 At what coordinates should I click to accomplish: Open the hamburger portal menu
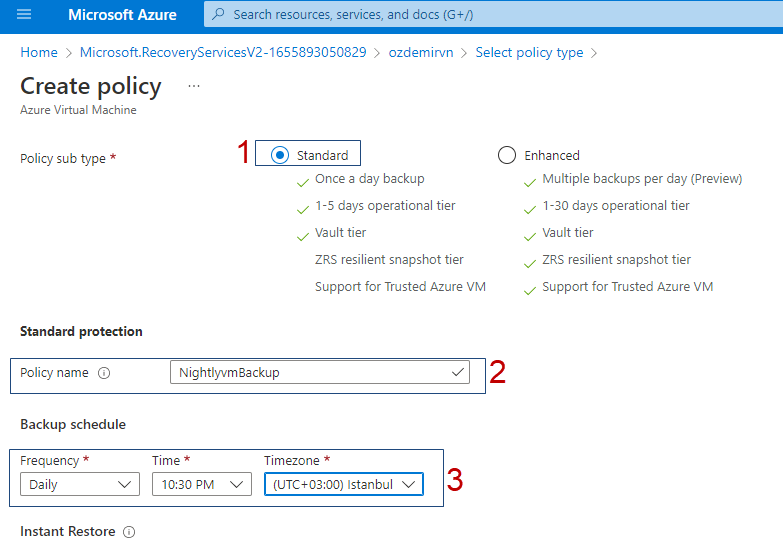(24, 14)
